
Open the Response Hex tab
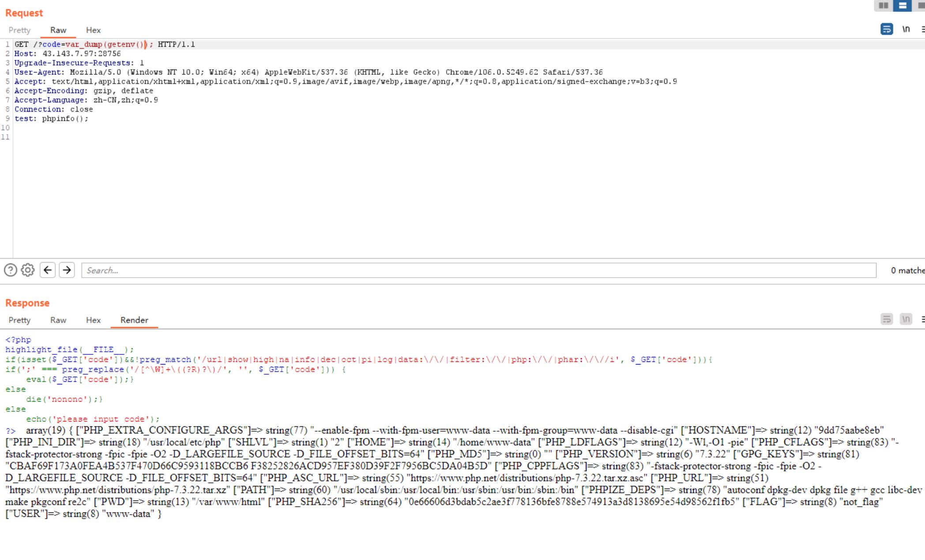pyautogui.click(x=93, y=320)
